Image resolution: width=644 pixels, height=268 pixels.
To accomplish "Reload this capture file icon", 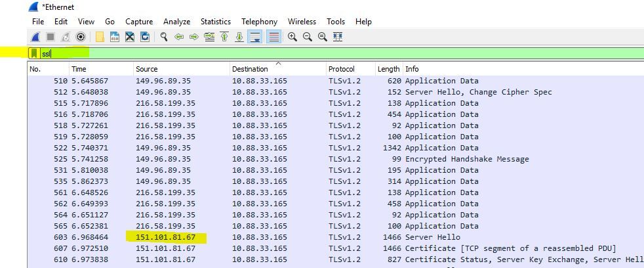I will click(x=144, y=37).
